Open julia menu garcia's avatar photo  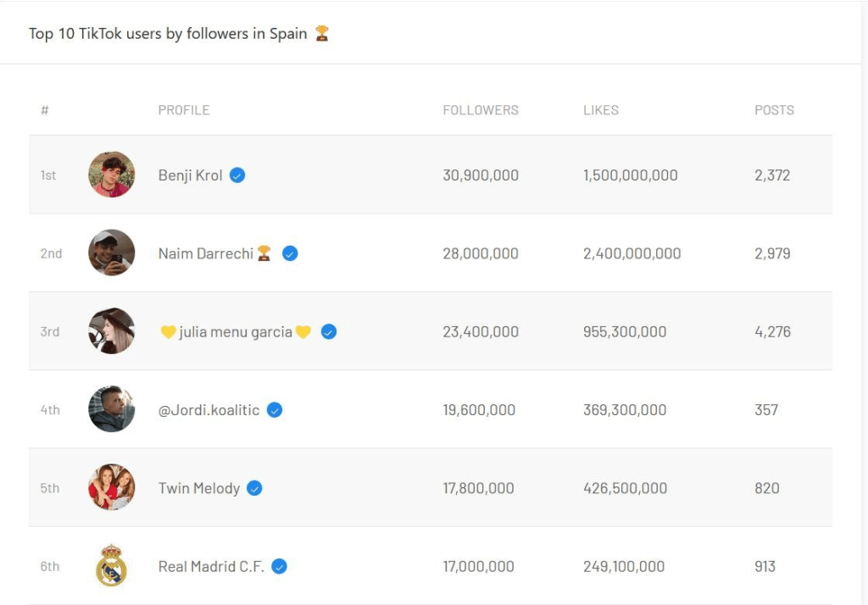[111, 331]
